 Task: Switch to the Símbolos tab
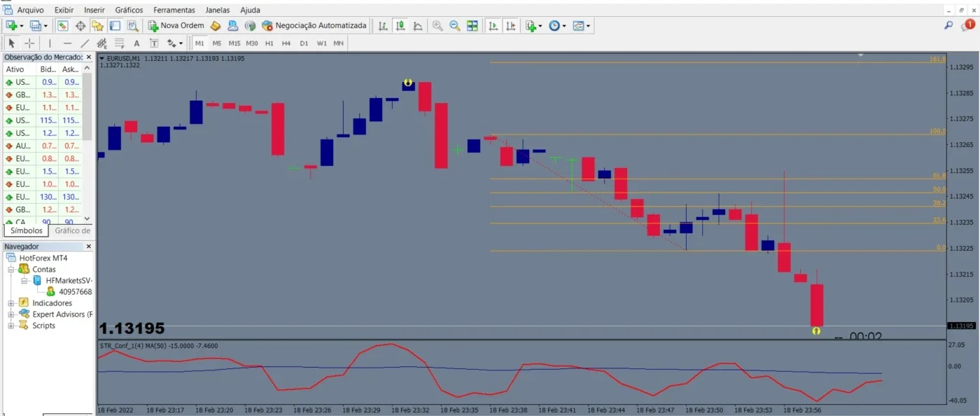coord(27,230)
